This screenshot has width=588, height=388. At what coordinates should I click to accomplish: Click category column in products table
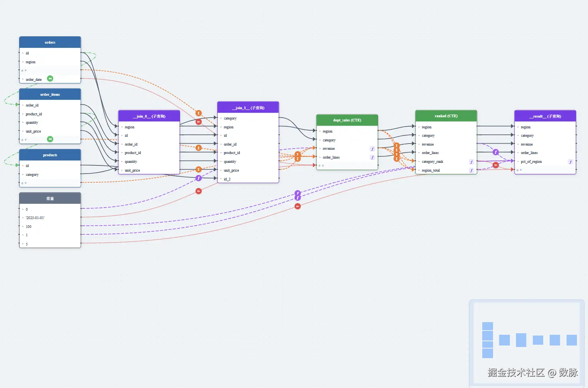(50, 175)
